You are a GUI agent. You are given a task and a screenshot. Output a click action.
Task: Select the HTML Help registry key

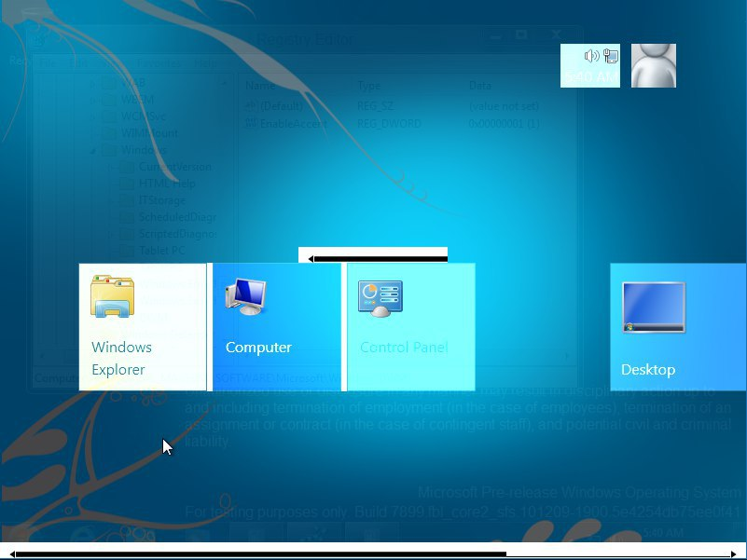pyautogui.click(x=167, y=184)
